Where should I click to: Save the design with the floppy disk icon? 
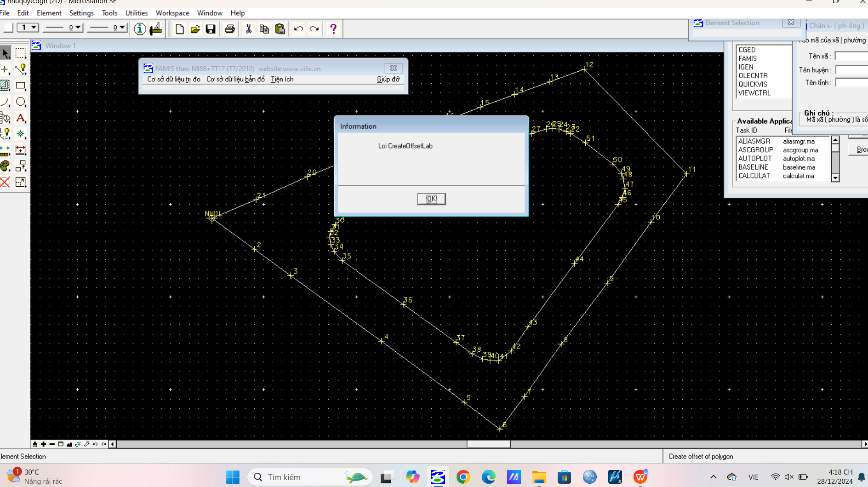tap(211, 29)
